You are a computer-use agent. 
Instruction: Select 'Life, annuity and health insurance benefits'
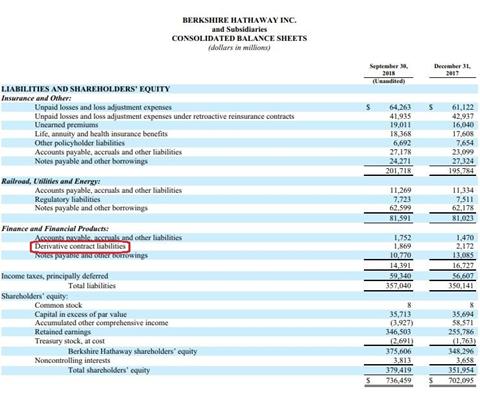101,134
